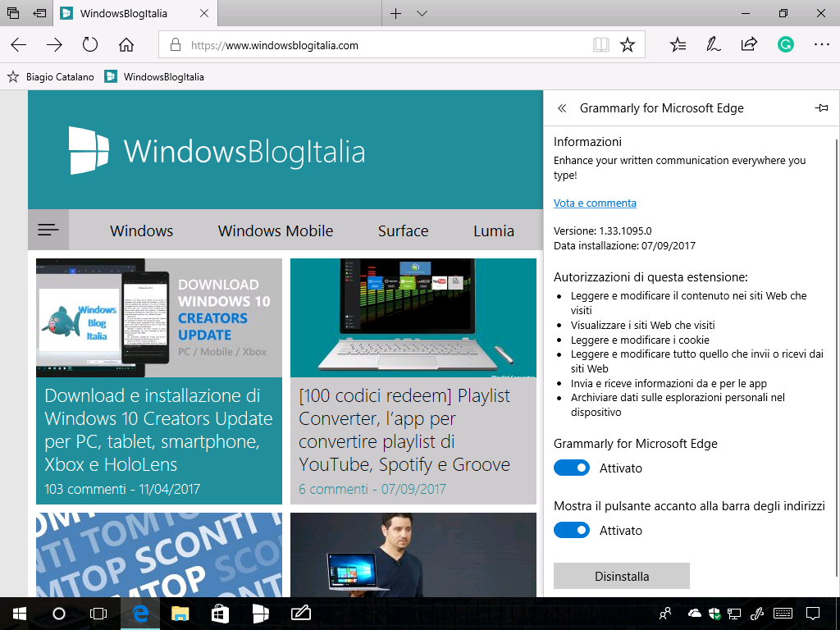Open Microsoft Store from taskbar

(x=220, y=614)
